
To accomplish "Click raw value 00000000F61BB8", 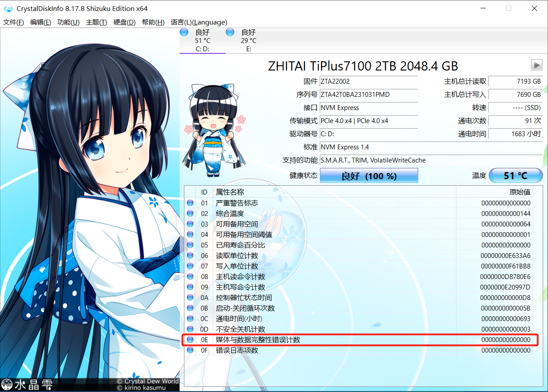I will [506, 266].
